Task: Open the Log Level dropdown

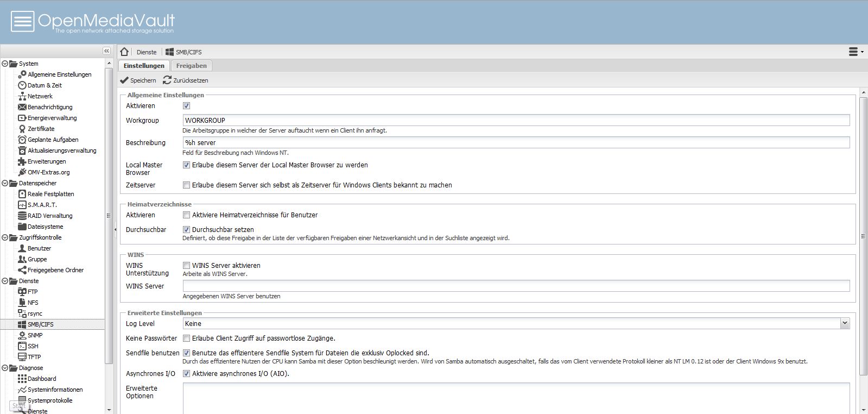Action: pos(844,324)
